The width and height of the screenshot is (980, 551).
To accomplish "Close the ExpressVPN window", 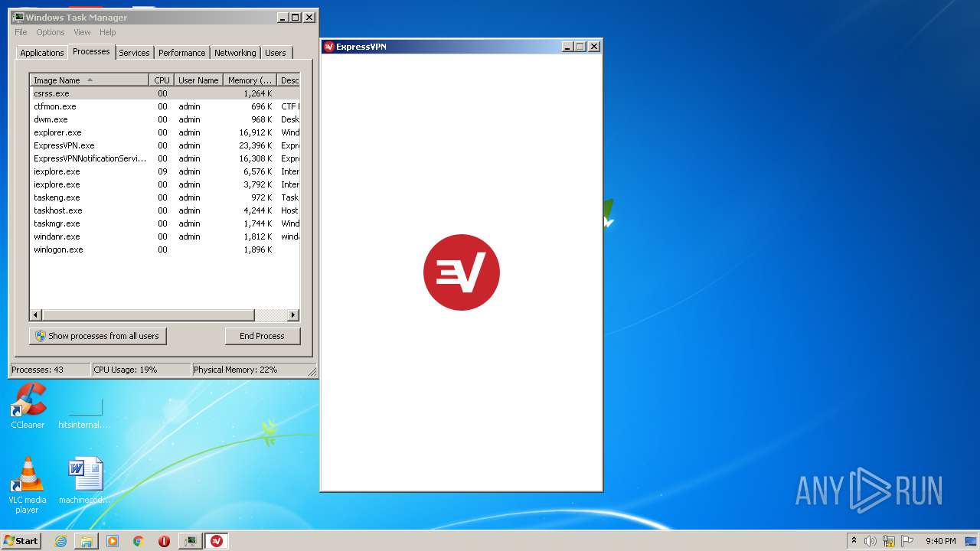I will coord(593,47).
